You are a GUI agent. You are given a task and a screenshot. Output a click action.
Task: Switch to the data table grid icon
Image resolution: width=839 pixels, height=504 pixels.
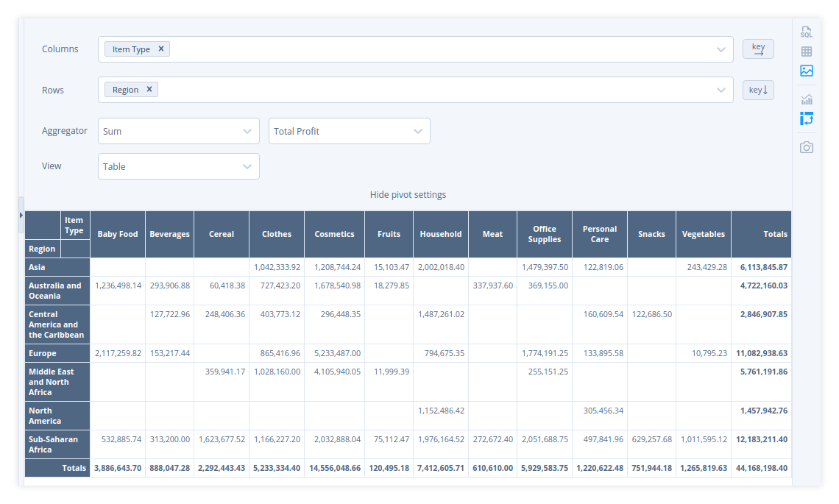807,52
